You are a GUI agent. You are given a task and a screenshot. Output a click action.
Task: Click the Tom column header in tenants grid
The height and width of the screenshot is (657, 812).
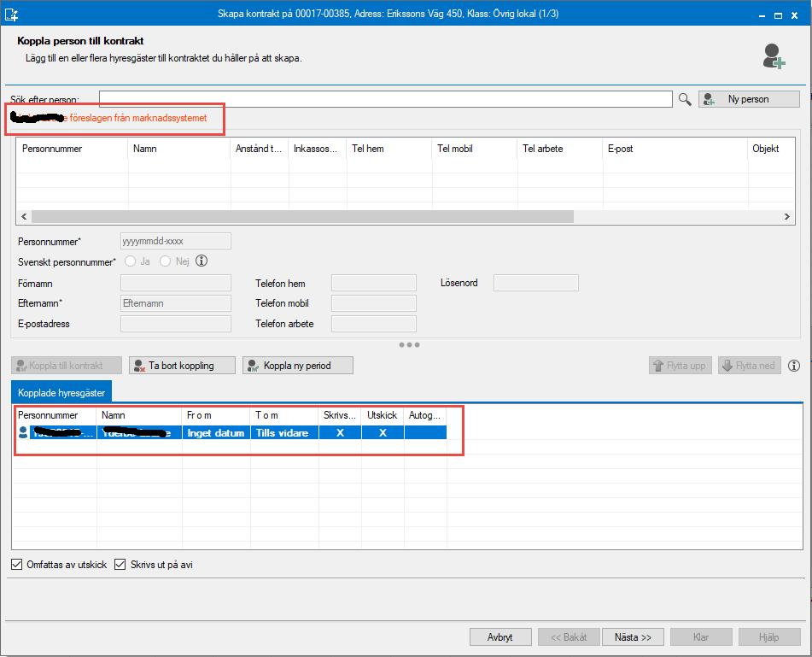(285, 415)
